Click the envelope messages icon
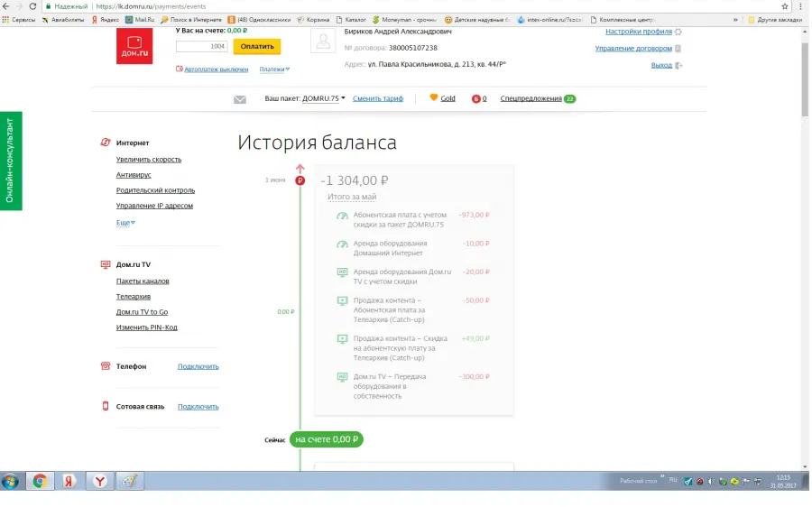812x507 pixels. tap(240, 99)
